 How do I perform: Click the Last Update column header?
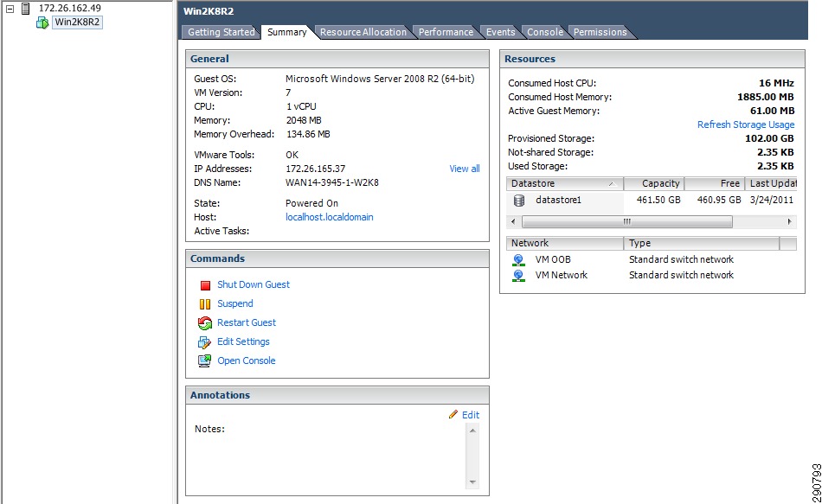(771, 183)
